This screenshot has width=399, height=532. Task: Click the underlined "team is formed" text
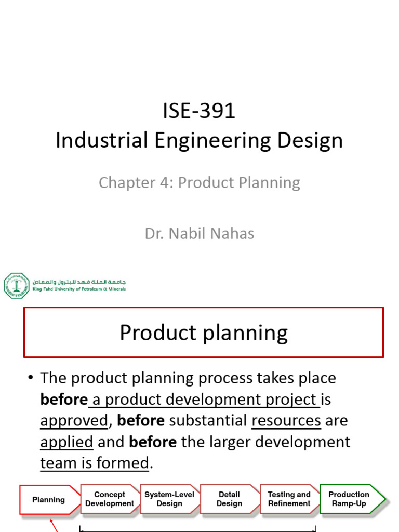(x=95, y=463)
